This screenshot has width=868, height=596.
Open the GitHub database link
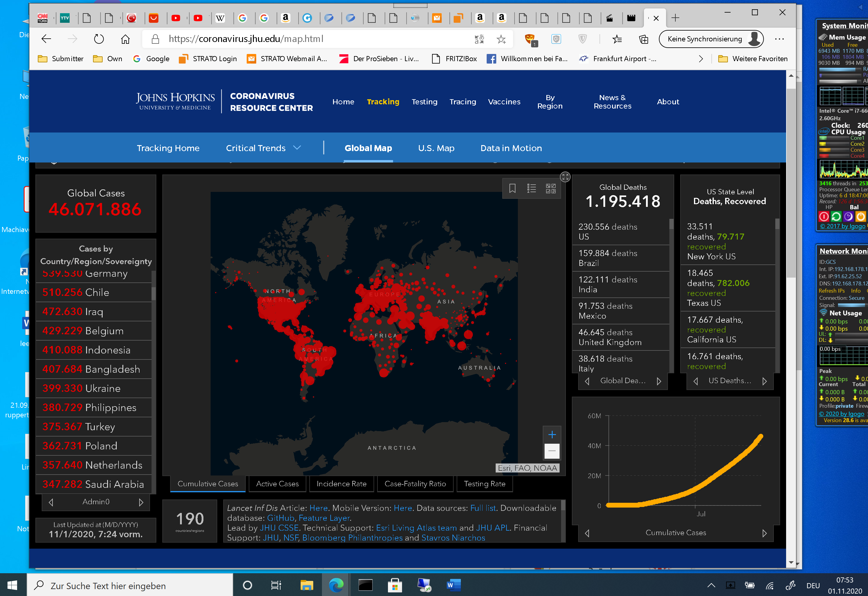point(281,518)
